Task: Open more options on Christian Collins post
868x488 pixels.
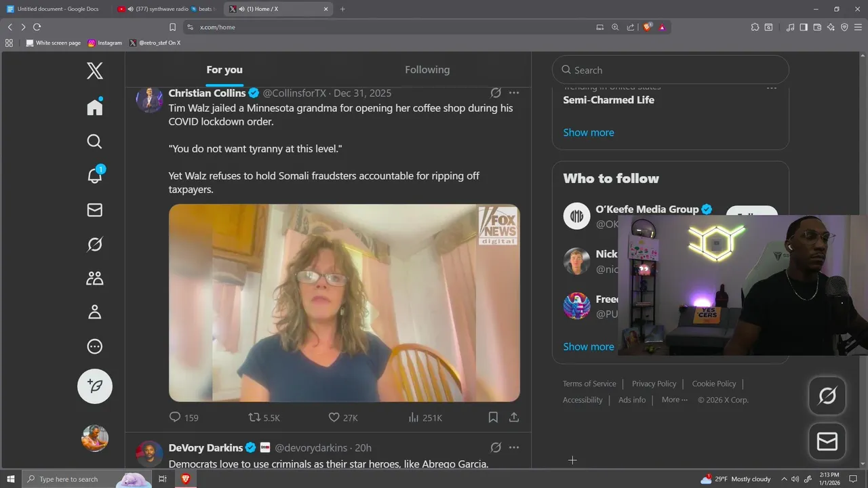Action: tap(514, 93)
